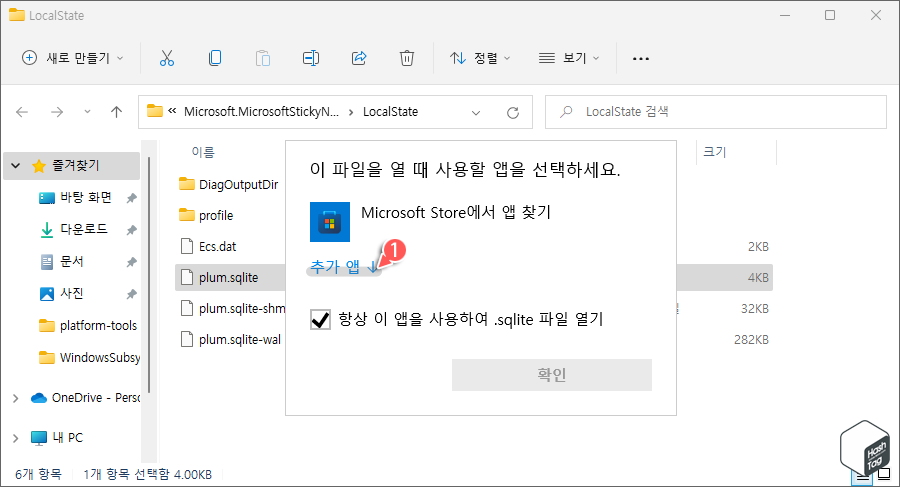This screenshot has width=900, height=487.
Task: Click the pin next to 다운로드
Action: click(131, 230)
